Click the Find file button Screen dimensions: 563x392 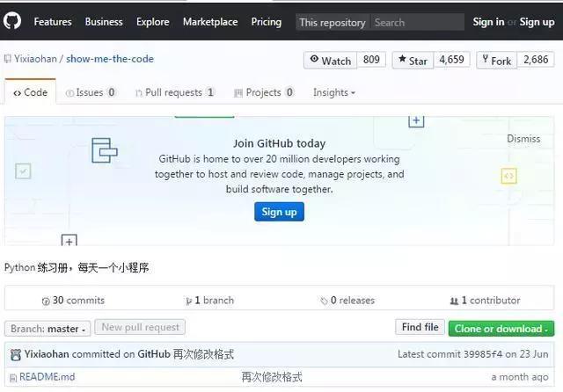coord(420,327)
